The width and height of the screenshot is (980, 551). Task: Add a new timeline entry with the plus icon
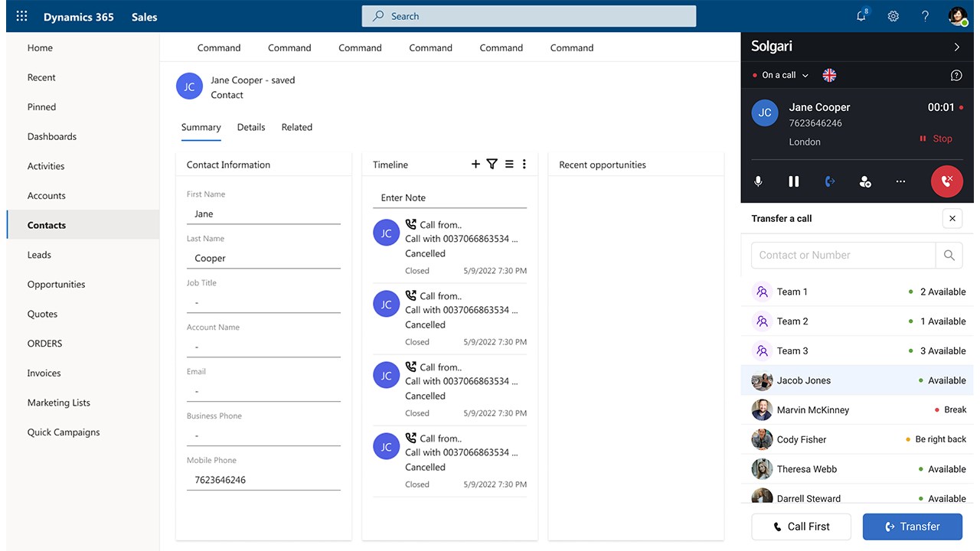(475, 165)
